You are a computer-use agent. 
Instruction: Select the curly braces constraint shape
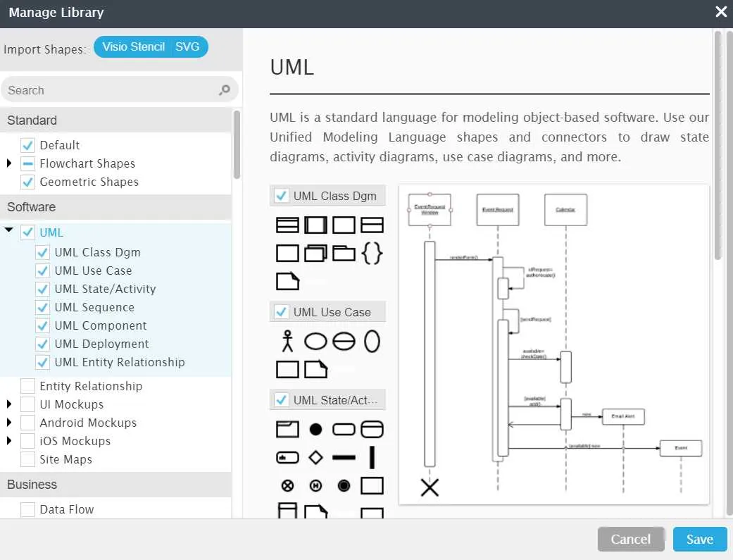[372, 253]
